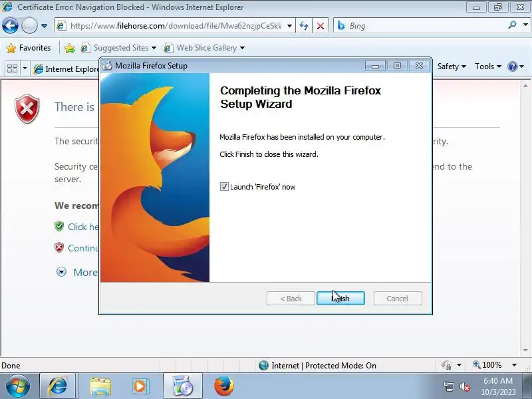Expand the Suggested Sites dropdown arrow
This screenshot has width=532, height=399.
point(154,48)
